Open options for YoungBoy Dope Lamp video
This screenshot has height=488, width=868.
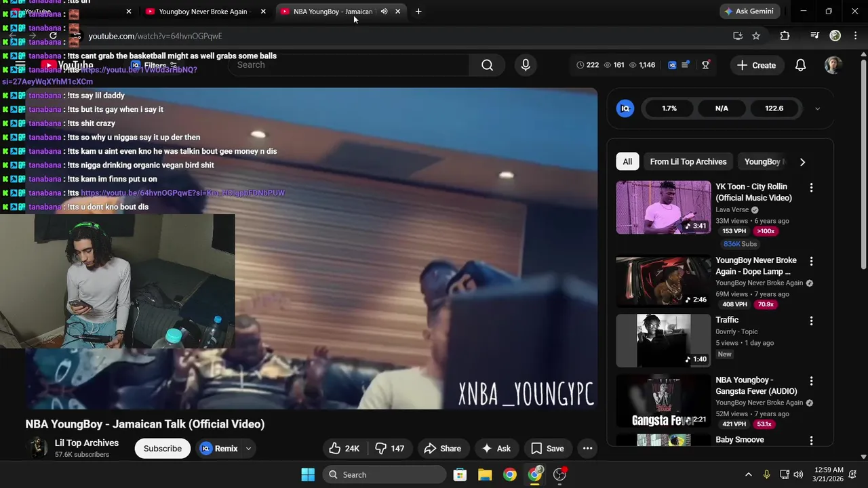tap(811, 261)
